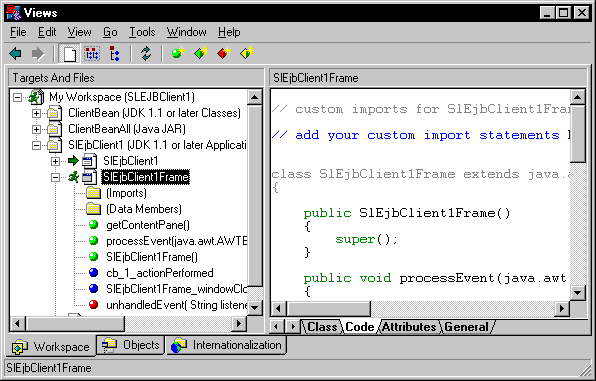Click the code pane scroll up arrow
The width and height of the screenshot is (596, 381).
click(x=578, y=97)
